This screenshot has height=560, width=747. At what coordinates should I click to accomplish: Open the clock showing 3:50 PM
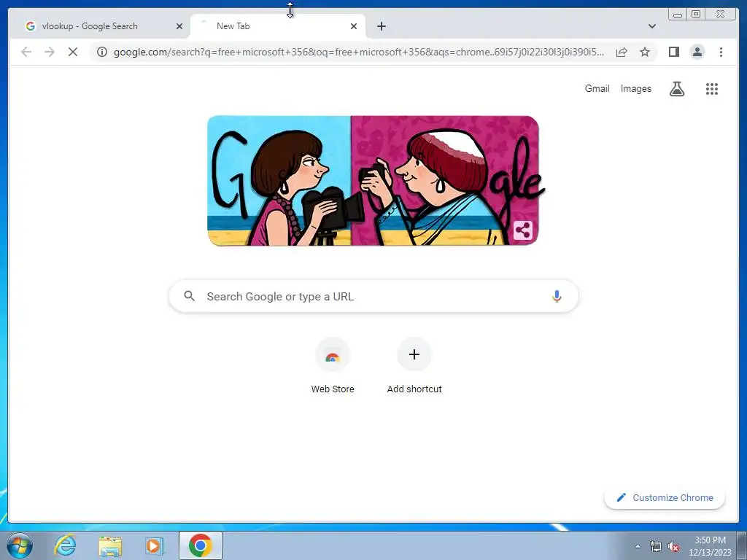pyautogui.click(x=710, y=546)
